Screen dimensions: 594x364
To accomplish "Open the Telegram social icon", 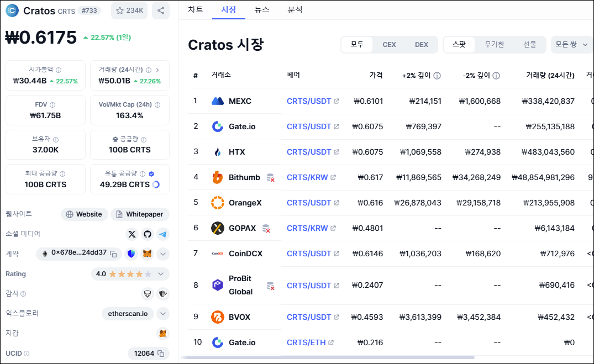I will tap(163, 234).
